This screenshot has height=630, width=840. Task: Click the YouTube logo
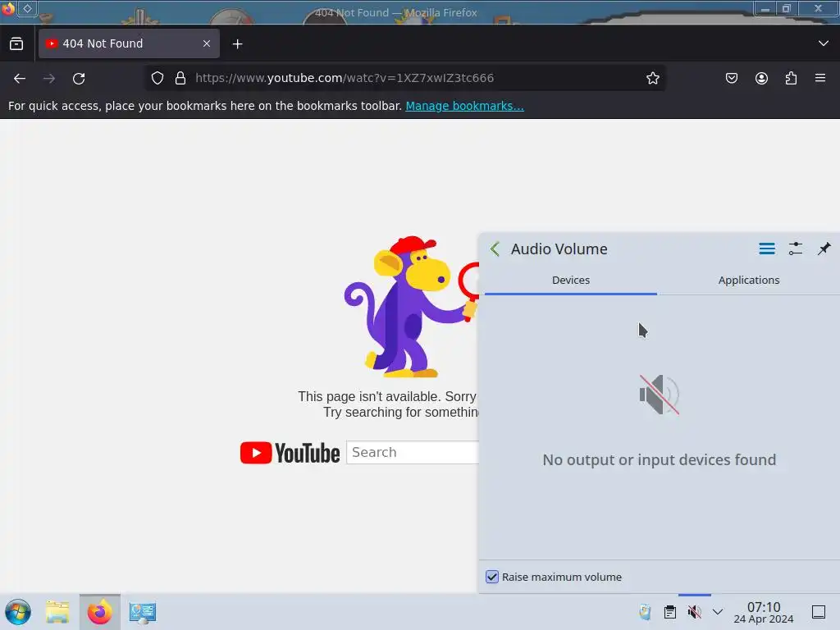coord(290,453)
